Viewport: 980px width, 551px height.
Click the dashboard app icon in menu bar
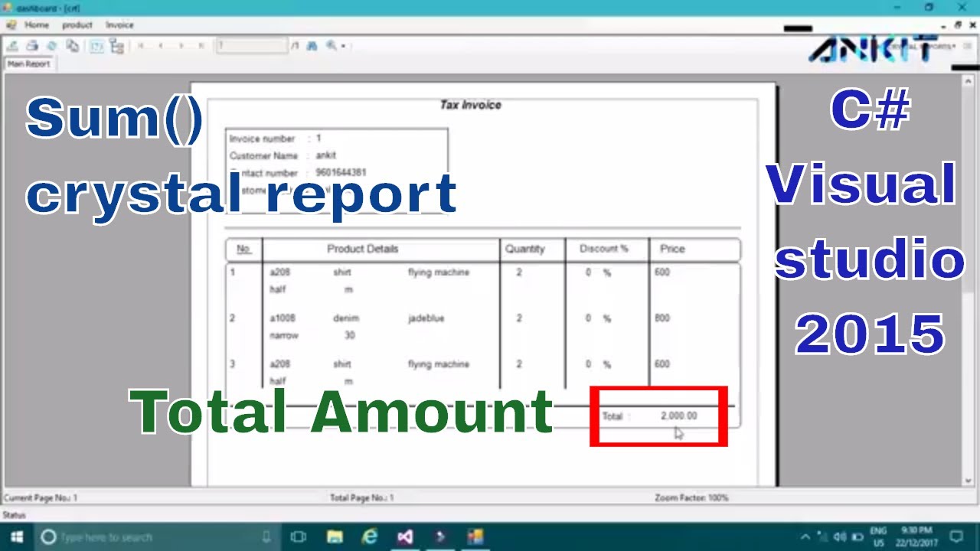[11, 25]
